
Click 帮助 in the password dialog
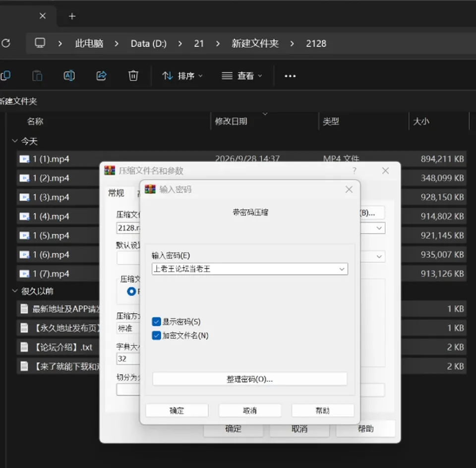[x=323, y=410]
